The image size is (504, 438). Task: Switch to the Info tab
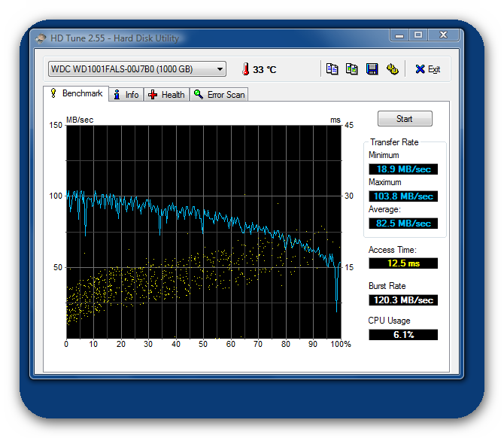[126, 95]
